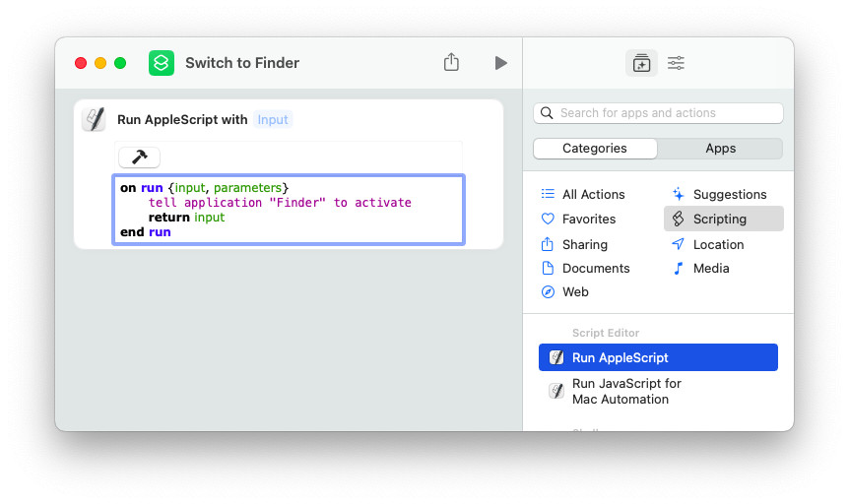Screen dimensions: 849x504
Task: Click inside the AppleScript code editor
Action: tap(289, 210)
